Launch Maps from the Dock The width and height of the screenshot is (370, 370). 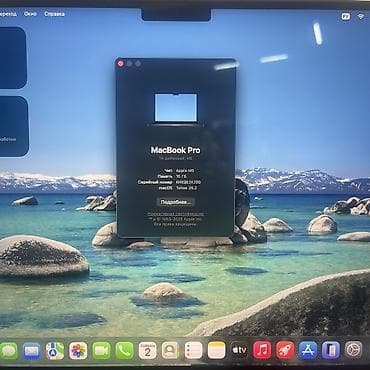(55, 351)
